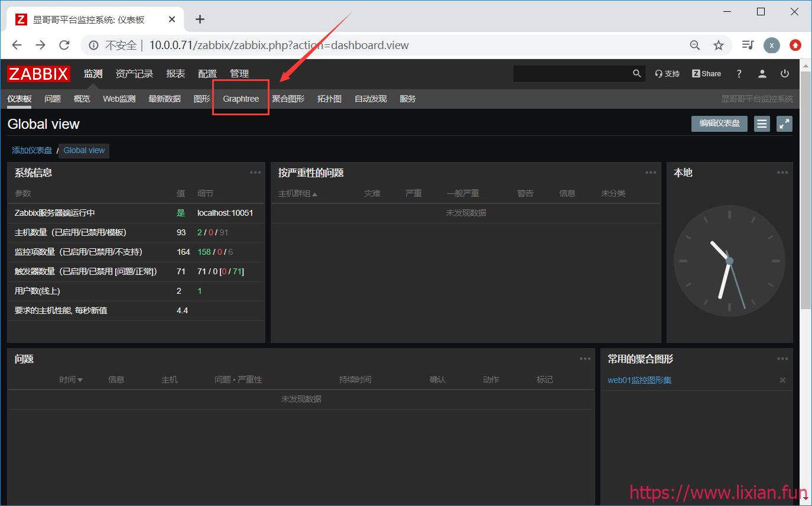The width and height of the screenshot is (812, 506).
Task: Open the user profile icon
Action: tap(762, 74)
